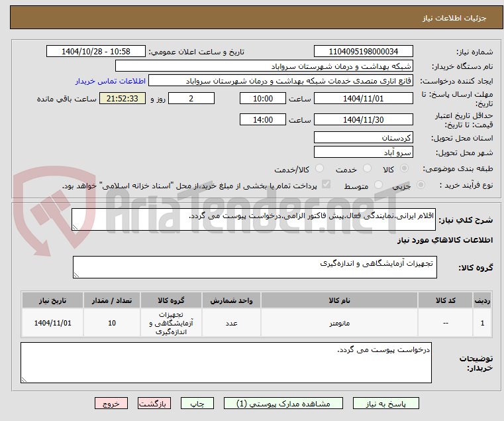Image resolution: width=504 pixels, height=421 pixels.
Task: Click the گروه کالا text area
Action: (254, 267)
